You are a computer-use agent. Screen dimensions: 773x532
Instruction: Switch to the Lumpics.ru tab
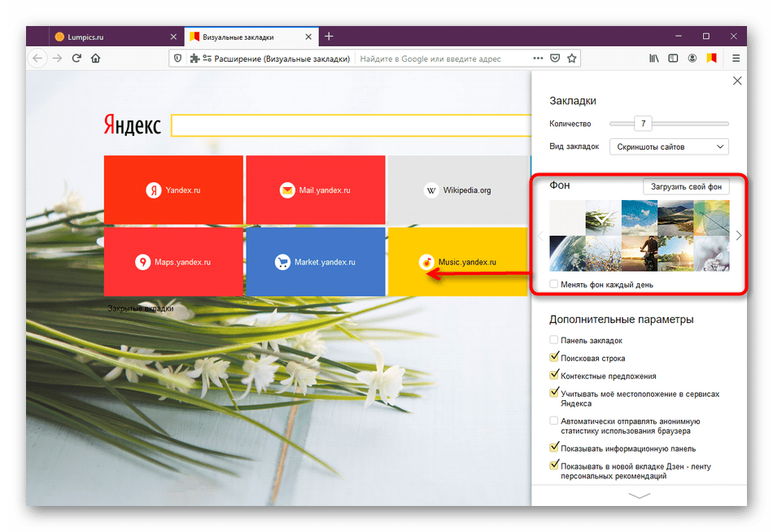click(116, 37)
